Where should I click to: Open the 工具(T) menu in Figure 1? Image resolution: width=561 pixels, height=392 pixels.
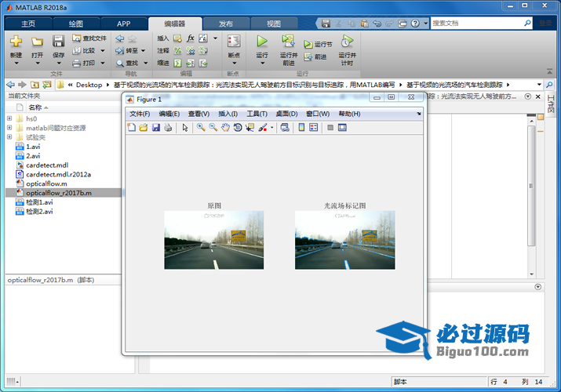click(257, 114)
